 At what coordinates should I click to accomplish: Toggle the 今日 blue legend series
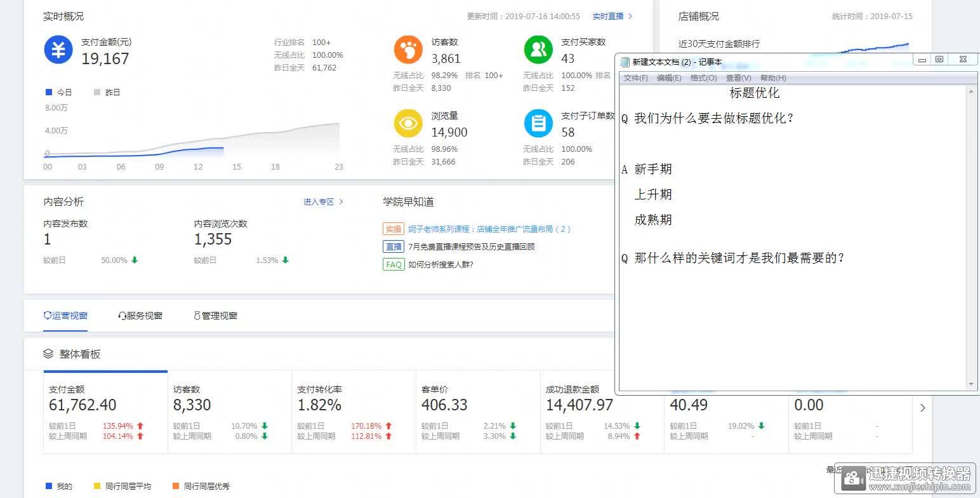tap(59, 92)
